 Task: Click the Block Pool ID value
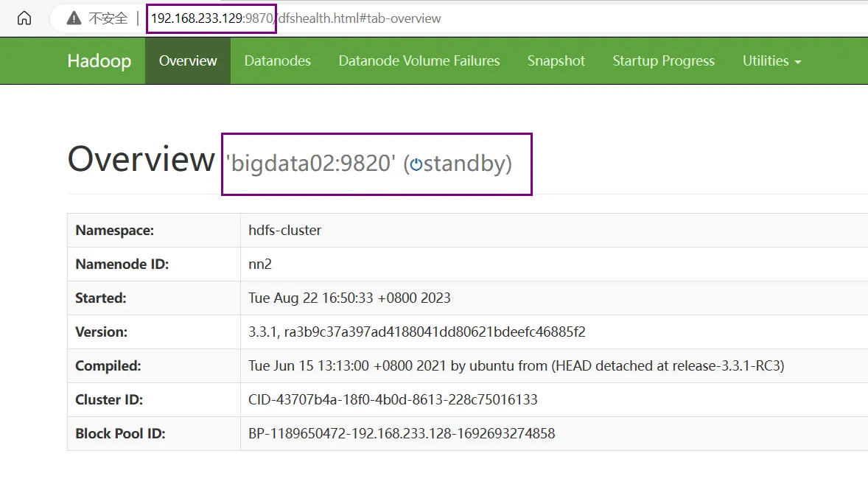402,433
